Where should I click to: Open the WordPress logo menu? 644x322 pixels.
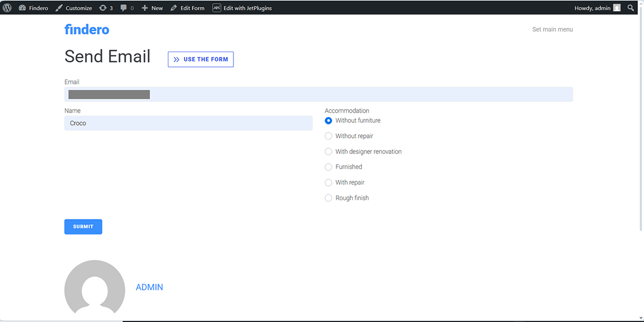7,8
